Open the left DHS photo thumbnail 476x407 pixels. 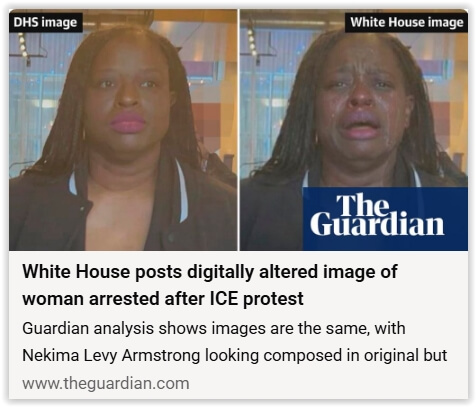pyautogui.click(x=123, y=130)
